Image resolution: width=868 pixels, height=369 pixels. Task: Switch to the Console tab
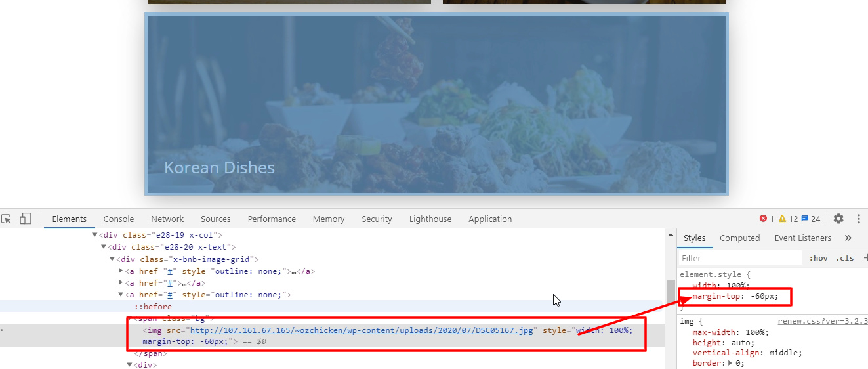point(119,219)
